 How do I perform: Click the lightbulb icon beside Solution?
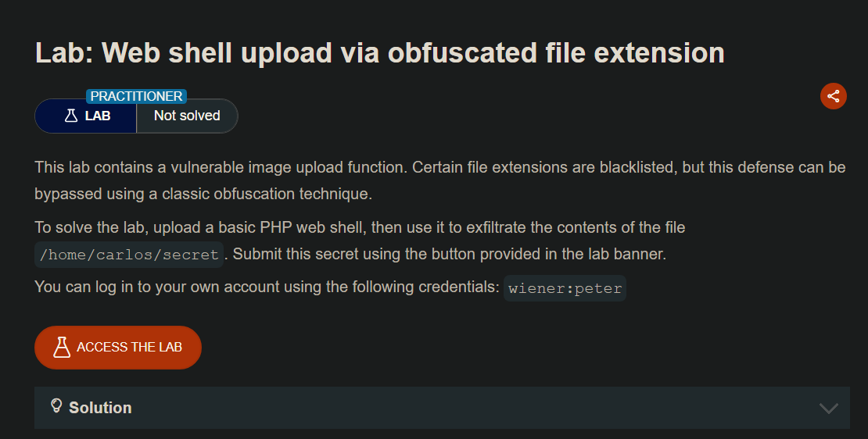coord(56,405)
